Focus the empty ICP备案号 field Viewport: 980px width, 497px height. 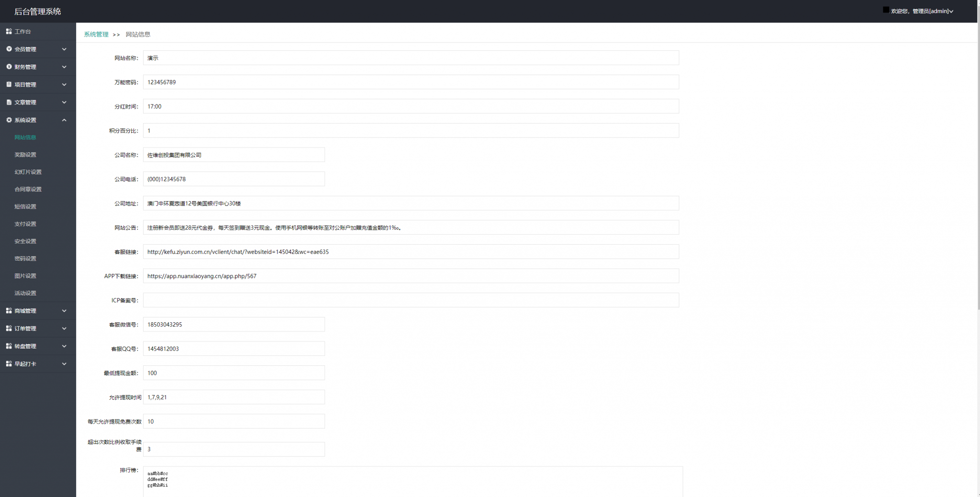[x=411, y=300]
